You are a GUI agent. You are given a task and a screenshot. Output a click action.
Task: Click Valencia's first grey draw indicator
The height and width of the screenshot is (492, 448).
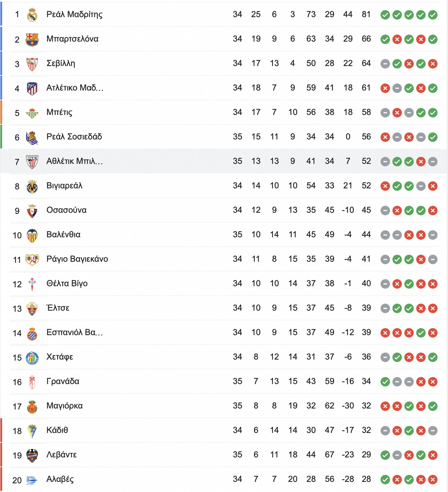[x=385, y=235]
